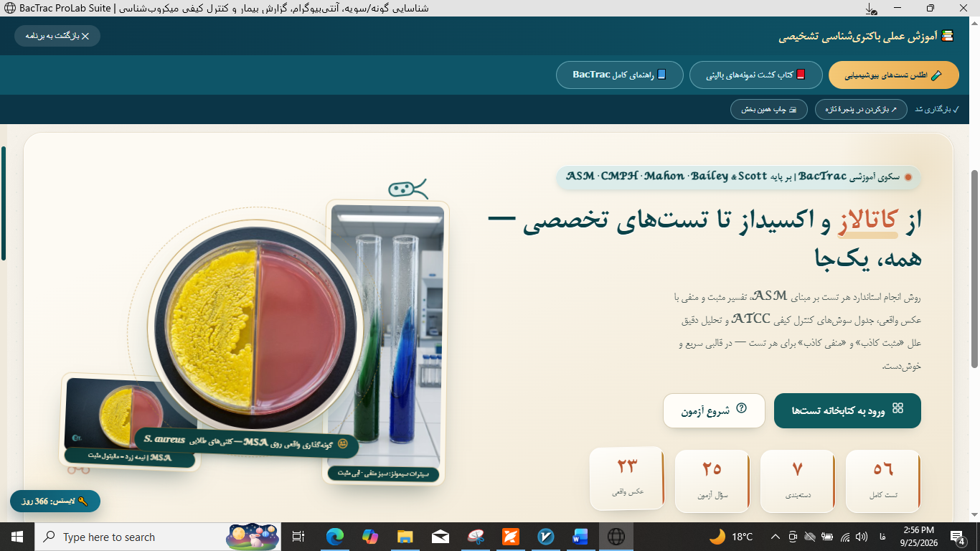Click the ASM CMPH Mahon Bailey & Scott badge

tap(739, 177)
